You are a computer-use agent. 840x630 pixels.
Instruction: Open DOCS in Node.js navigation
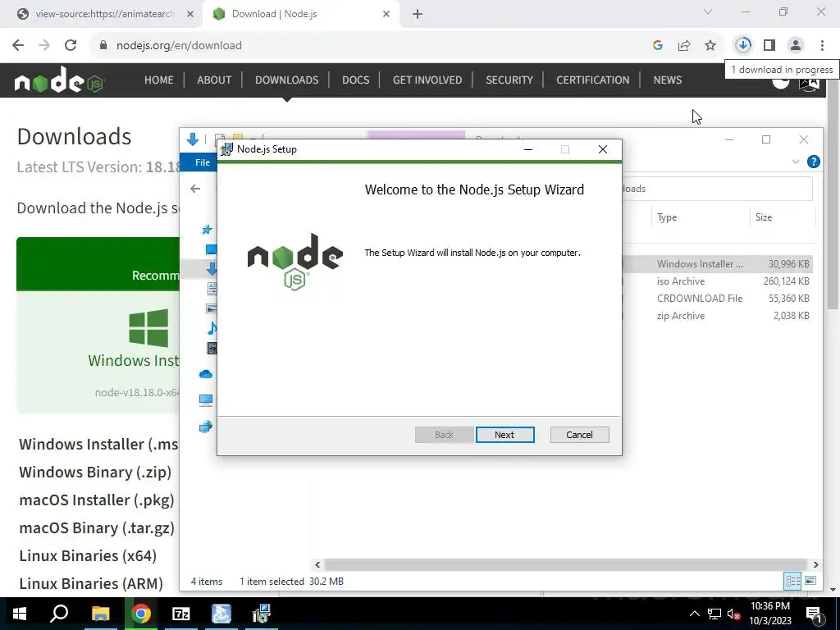click(x=356, y=80)
